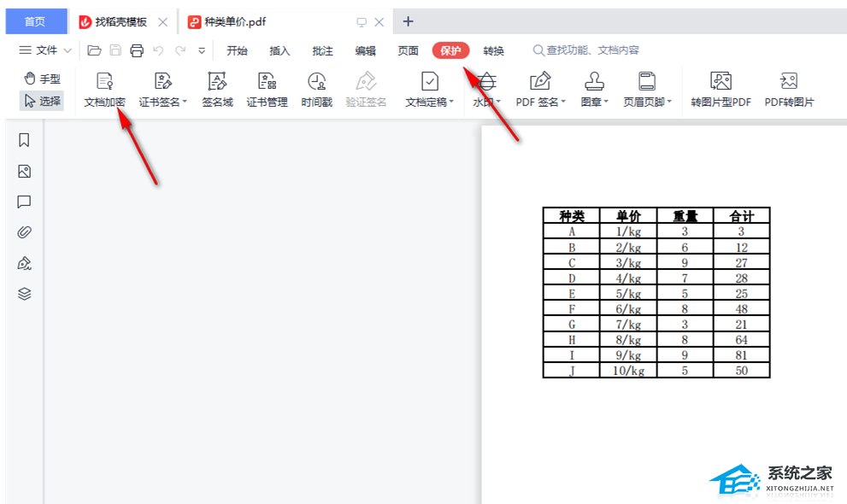
Task: Select the 保护 ribbon tab
Action: point(450,50)
